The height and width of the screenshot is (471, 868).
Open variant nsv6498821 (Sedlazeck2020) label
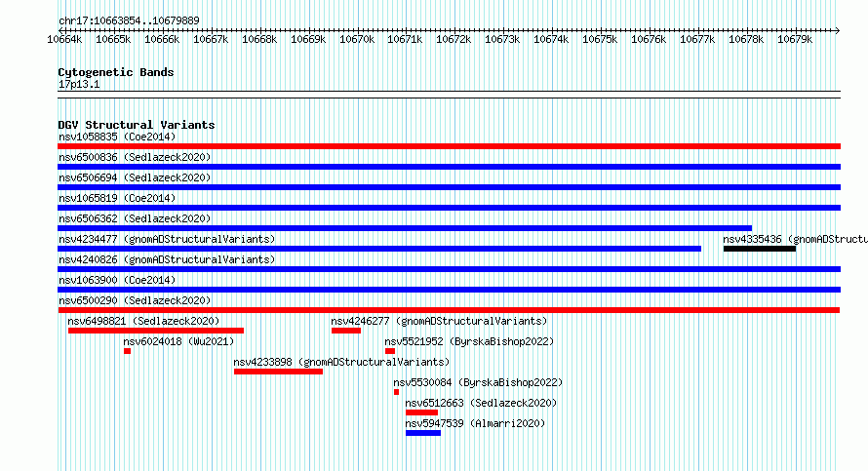click(143, 321)
